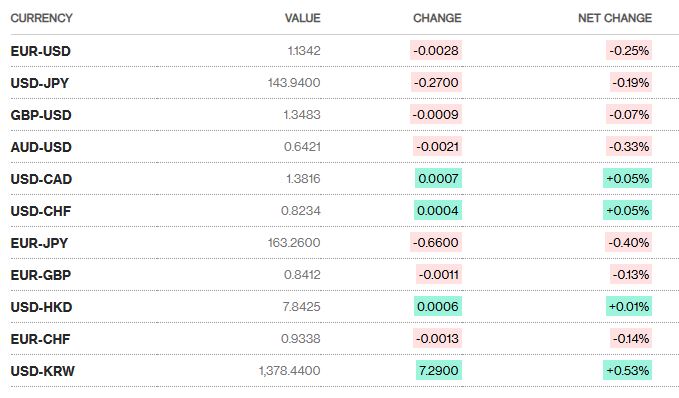The width and height of the screenshot is (679, 398).
Task: Click the green 7.2900 change cell
Action: [x=439, y=370]
